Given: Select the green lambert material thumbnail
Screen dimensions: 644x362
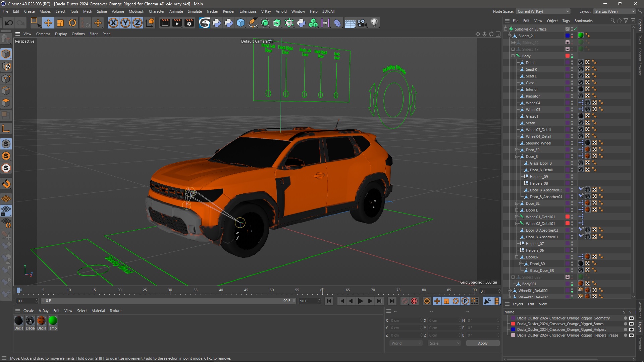Looking at the screenshot, I should (x=53, y=321).
